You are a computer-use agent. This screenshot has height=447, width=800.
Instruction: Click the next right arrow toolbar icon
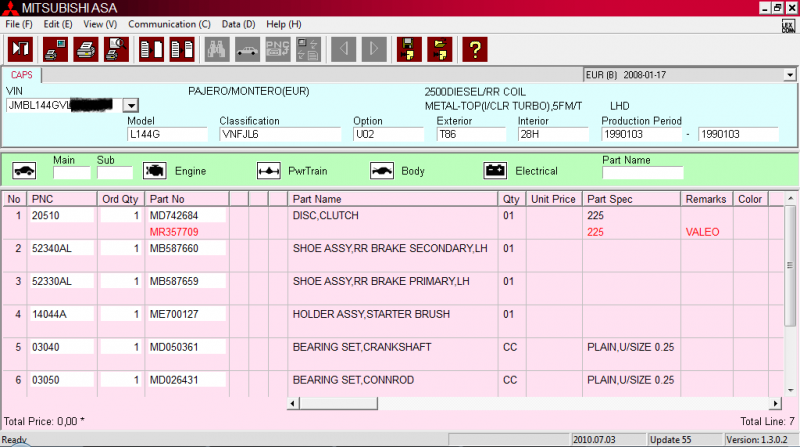coord(374,49)
